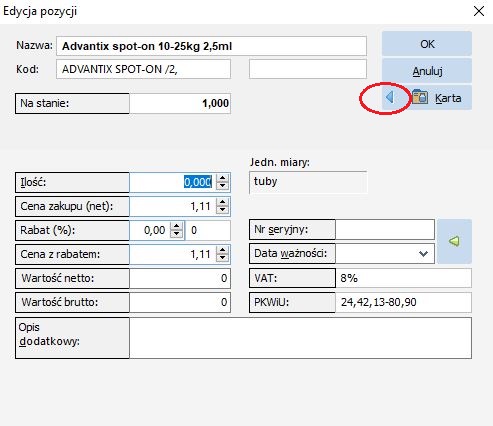Decrease Cena z rabatem with the down arrow
Image resolution: width=493 pixels, height=426 pixels.
pyautogui.click(x=222, y=258)
